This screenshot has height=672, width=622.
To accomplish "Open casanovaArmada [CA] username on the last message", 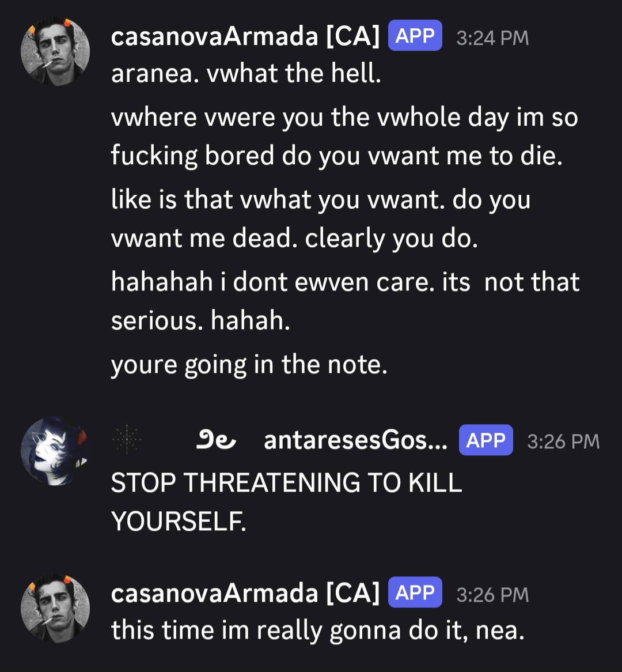I will tap(245, 592).
